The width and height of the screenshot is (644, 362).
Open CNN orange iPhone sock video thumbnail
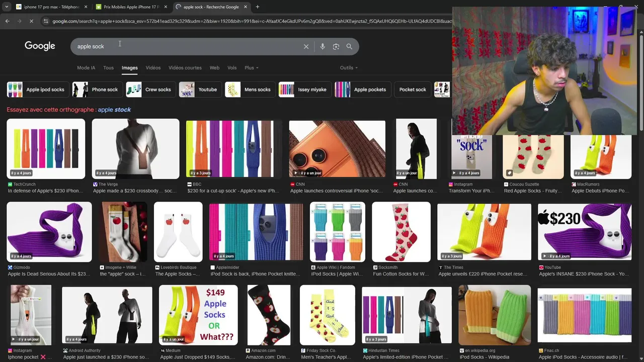pos(337,149)
